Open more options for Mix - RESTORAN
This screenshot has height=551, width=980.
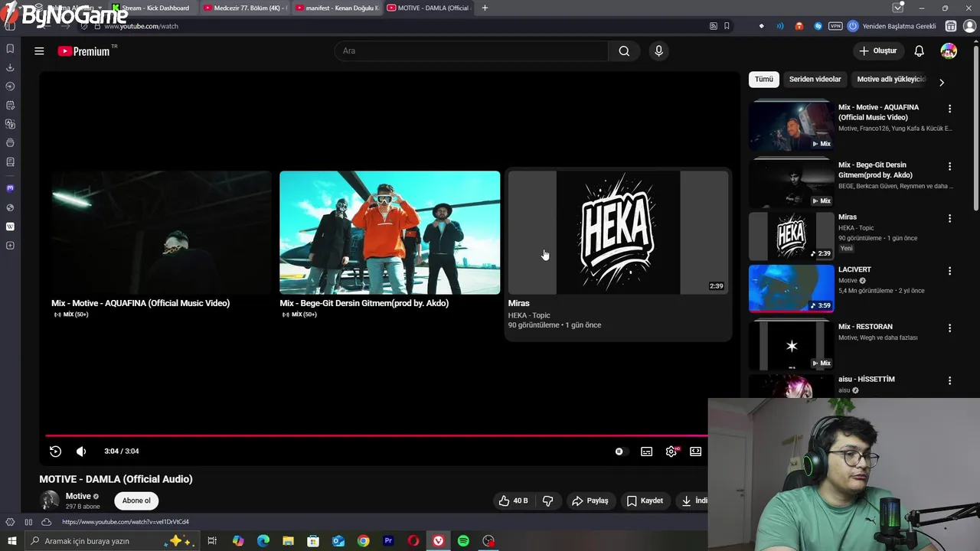(x=949, y=328)
